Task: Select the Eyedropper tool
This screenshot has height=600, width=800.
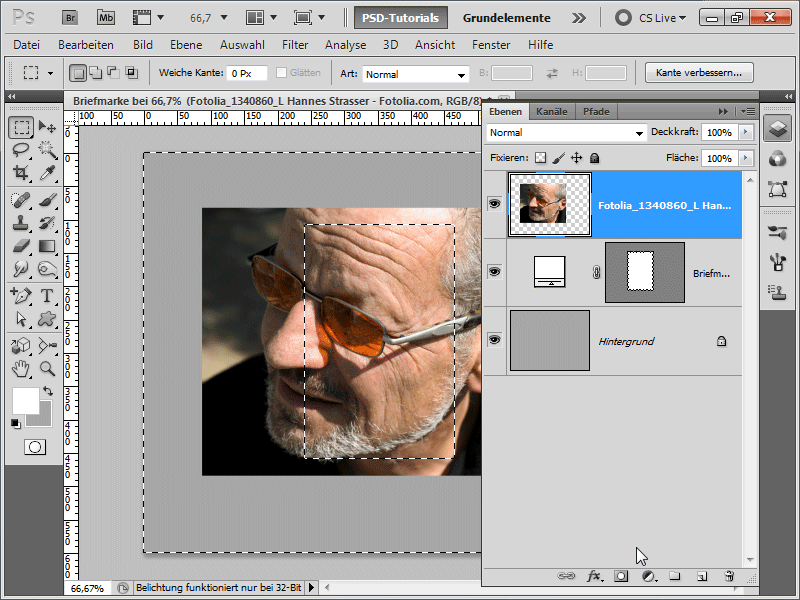Action: pos(47,173)
